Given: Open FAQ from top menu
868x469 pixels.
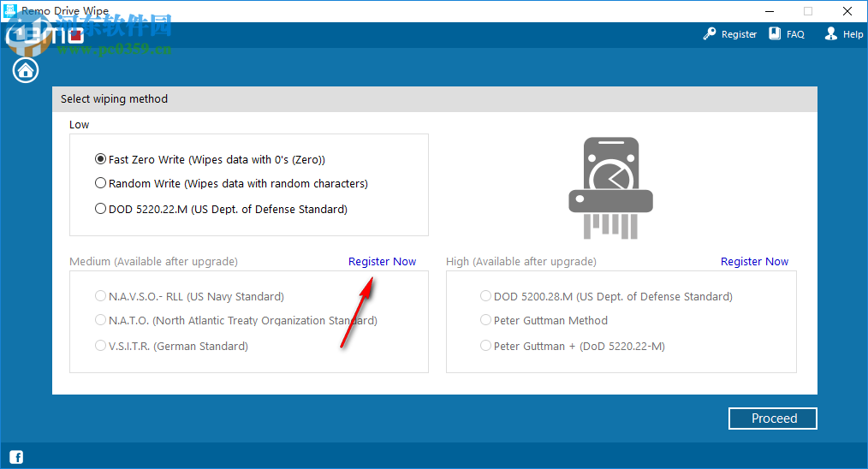Looking at the screenshot, I should [x=795, y=34].
